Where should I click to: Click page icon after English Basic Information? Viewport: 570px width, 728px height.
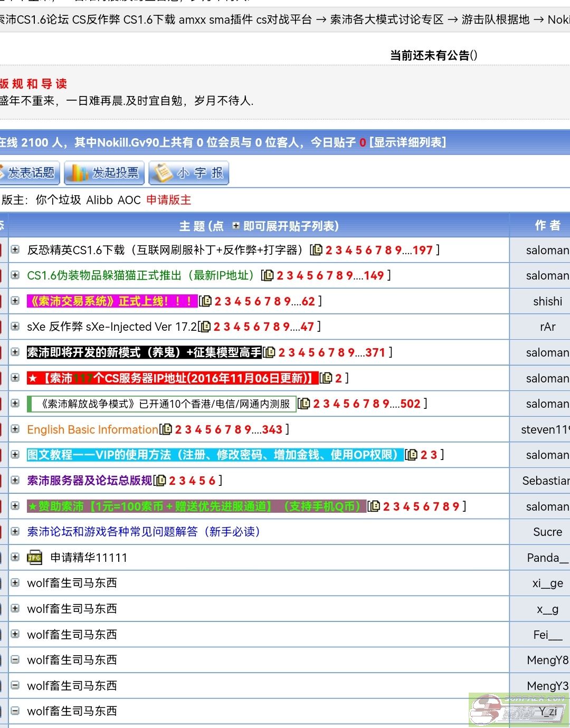[x=166, y=429]
